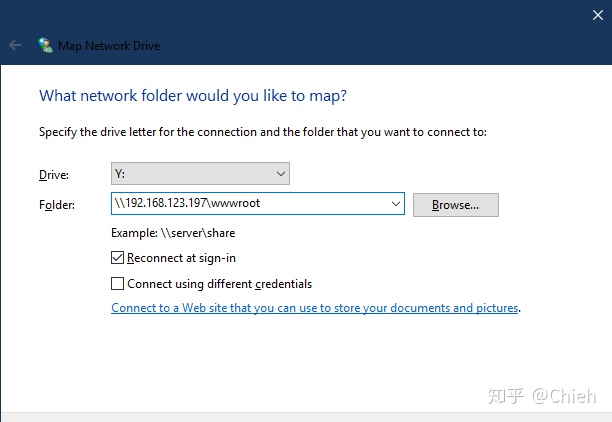
Task: Click the Browse... button
Action: point(455,205)
